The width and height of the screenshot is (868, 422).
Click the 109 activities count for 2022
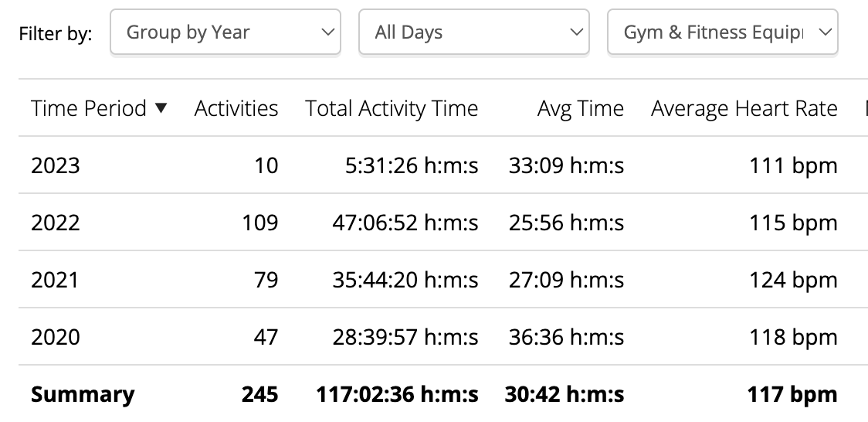click(259, 223)
